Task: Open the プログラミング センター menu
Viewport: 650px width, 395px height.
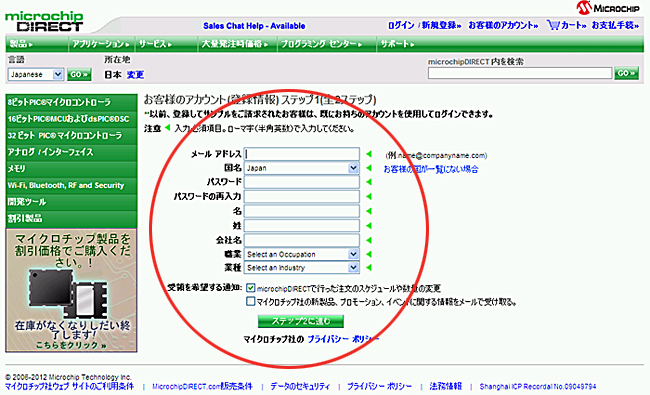Action: pos(321,44)
